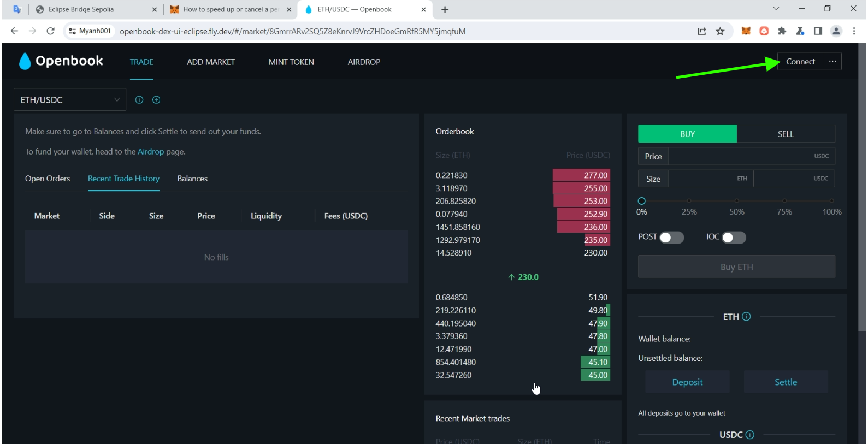Click the USDC info icon

(x=750, y=435)
